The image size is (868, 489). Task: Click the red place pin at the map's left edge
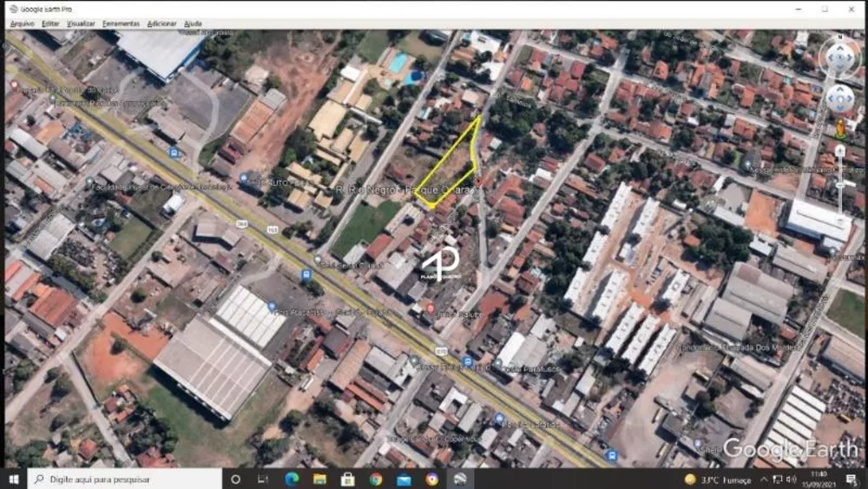(14, 86)
